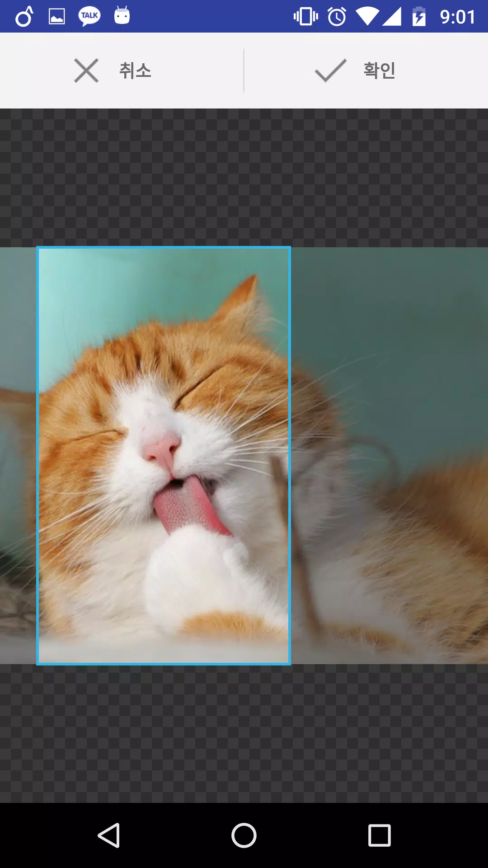Tap the alarm clock status icon
The image size is (488, 868).
coord(337,17)
